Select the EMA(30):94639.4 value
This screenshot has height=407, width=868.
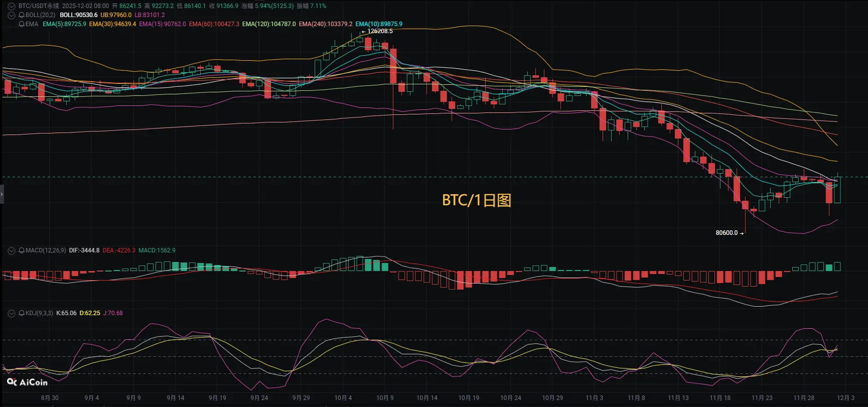(112, 24)
